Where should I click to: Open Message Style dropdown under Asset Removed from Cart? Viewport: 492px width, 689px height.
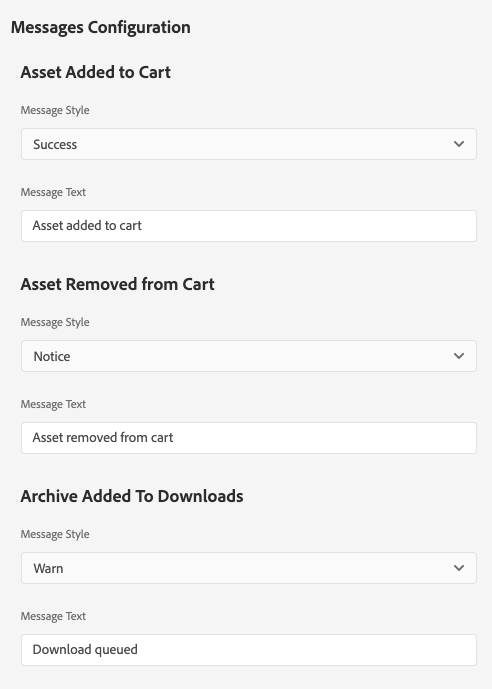tap(249, 356)
